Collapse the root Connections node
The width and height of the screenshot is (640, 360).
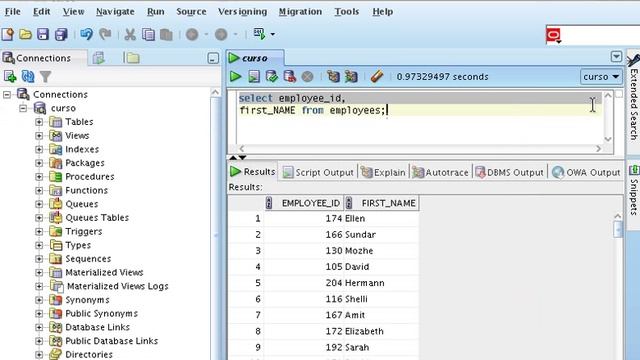pyautogui.click(x=7, y=94)
